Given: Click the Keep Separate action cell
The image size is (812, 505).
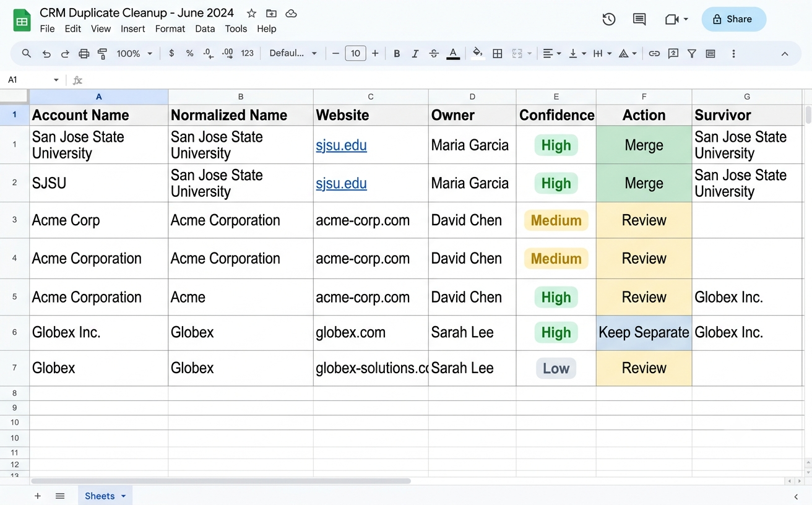Looking at the screenshot, I should (644, 332).
